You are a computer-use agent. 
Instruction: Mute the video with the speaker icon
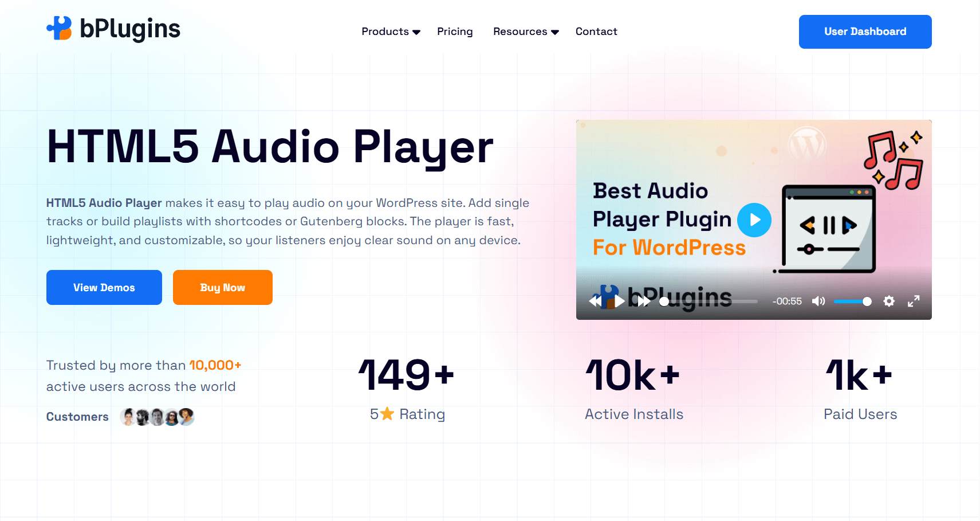click(818, 301)
